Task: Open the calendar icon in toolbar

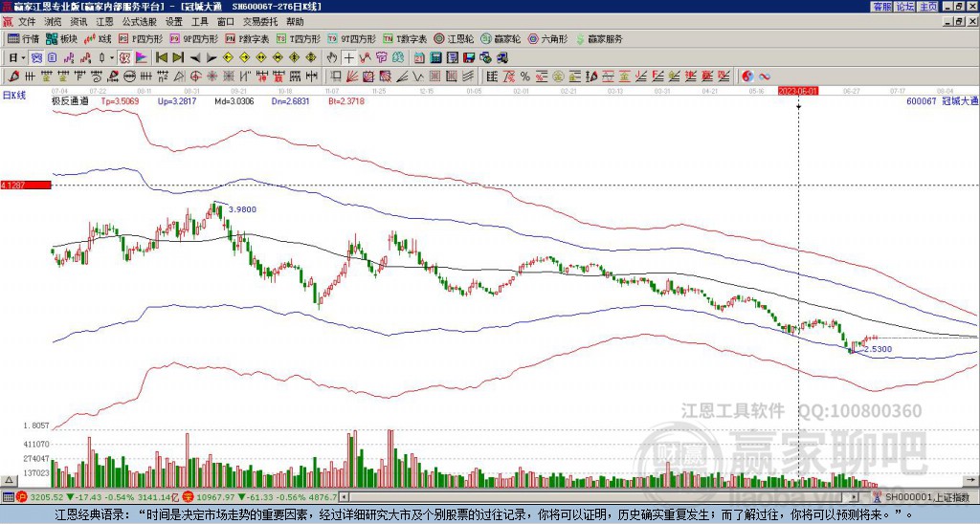Action: click(x=419, y=57)
